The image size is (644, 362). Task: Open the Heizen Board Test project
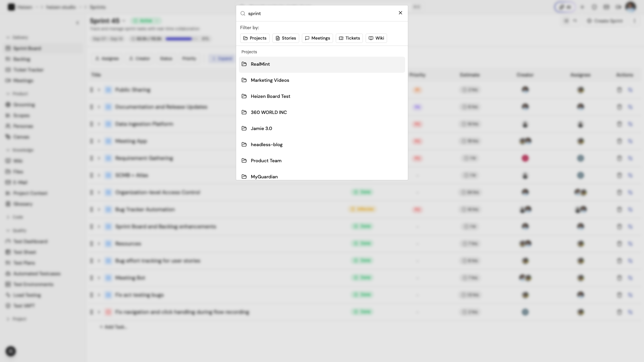tap(322, 97)
